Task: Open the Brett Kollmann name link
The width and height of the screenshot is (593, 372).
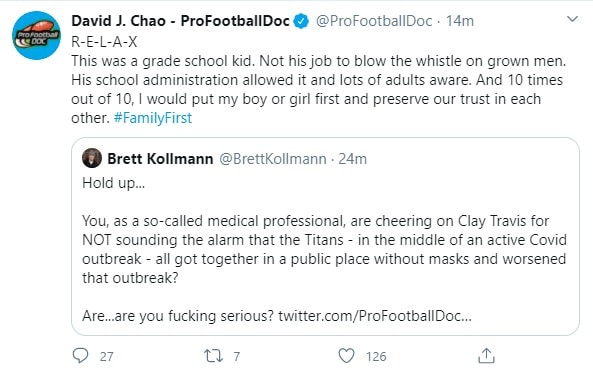Action: pyautogui.click(x=160, y=159)
